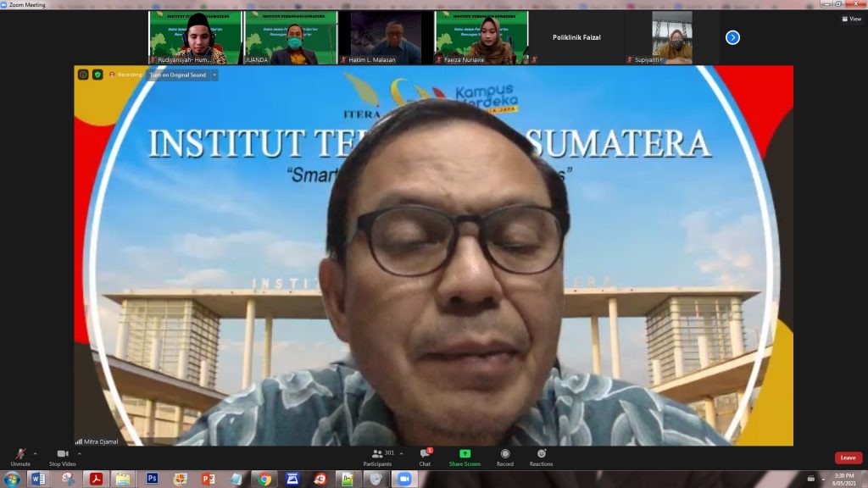The image size is (868, 488).
Task: Open the View layout menu
Action: [851, 19]
